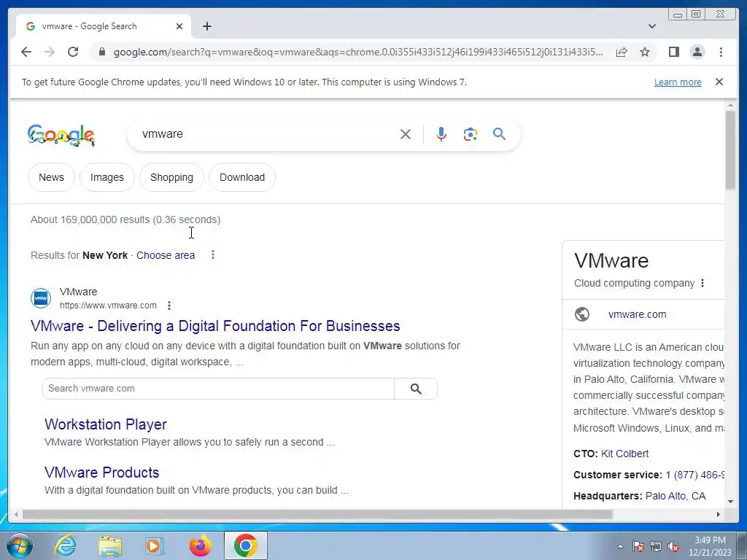Click the address bar URL
747x560 pixels.
click(358, 52)
